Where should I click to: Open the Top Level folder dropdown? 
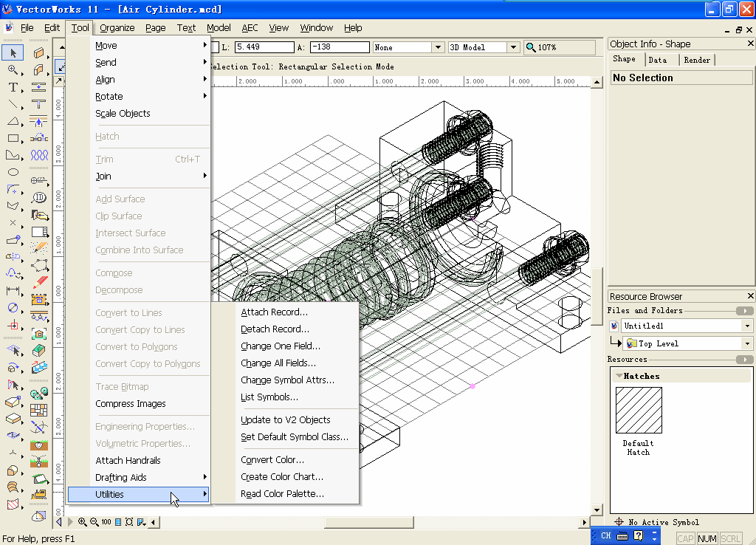[747, 343]
